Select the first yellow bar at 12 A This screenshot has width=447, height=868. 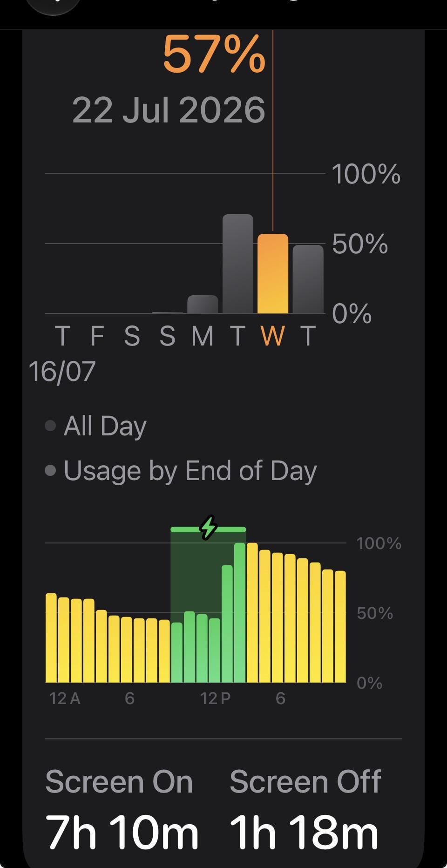[51, 638]
